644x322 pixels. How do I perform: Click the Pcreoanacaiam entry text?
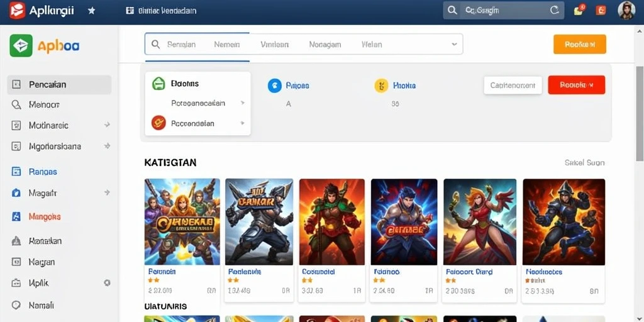(x=198, y=103)
